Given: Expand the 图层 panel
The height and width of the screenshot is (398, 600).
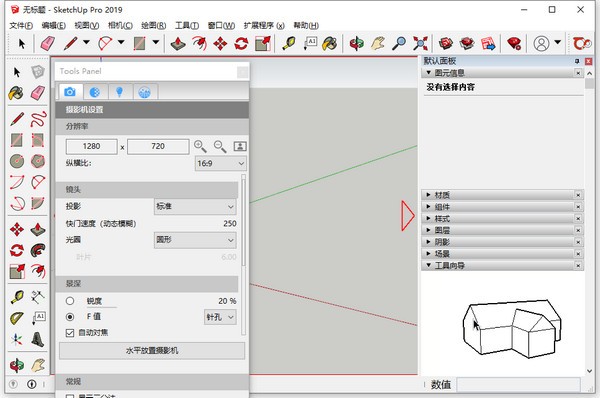Looking at the screenshot, I should click(502, 230).
